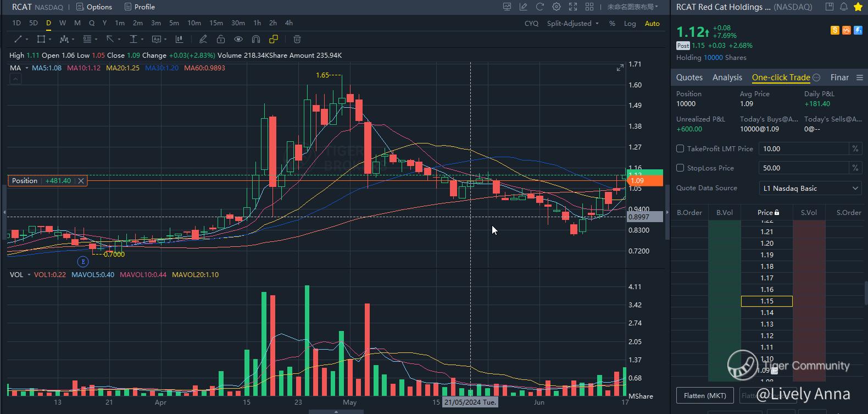Expand the rectangle tool dropdown arrow

[50, 40]
